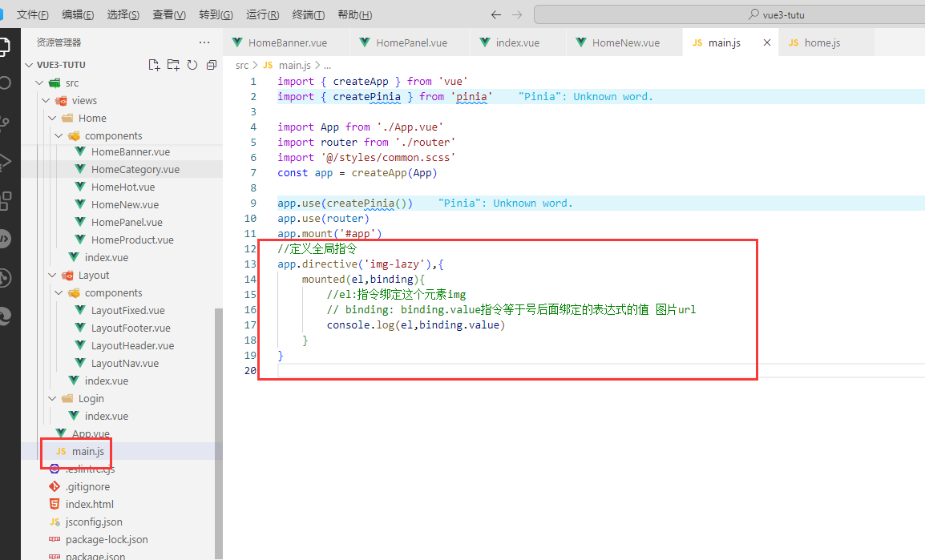Click the navigate back arrow icon
925x560 pixels.
[499, 14]
